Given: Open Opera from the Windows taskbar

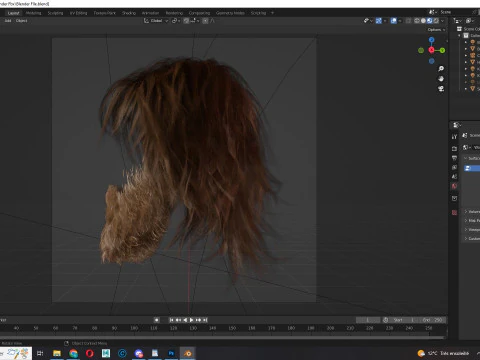Looking at the screenshot, I should (x=90, y=353).
